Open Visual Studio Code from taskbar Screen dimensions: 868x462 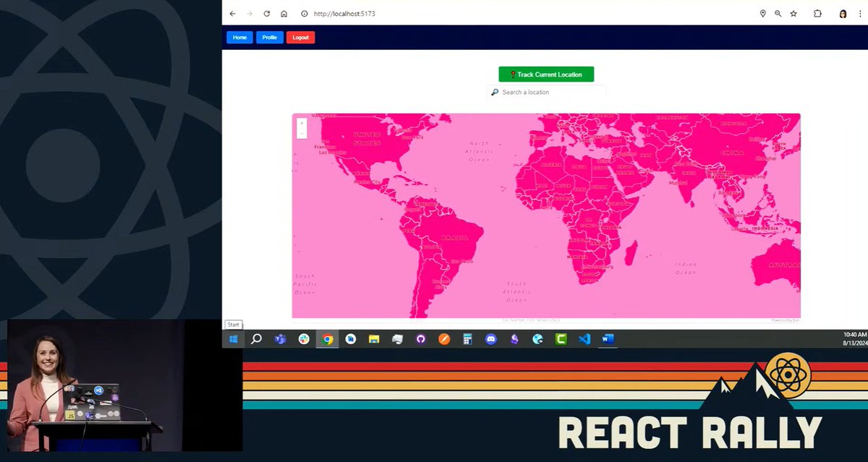tap(584, 339)
